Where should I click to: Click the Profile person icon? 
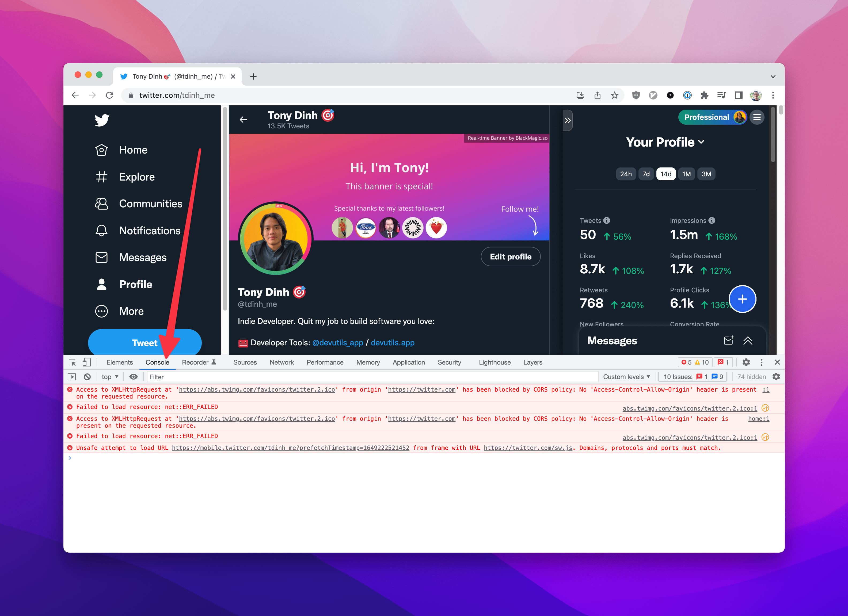tap(101, 284)
